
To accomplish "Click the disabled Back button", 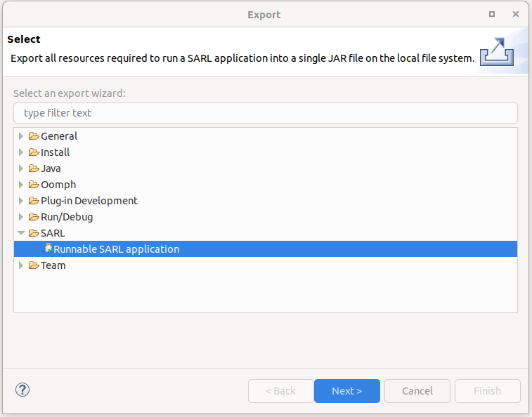I will (280, 391).
